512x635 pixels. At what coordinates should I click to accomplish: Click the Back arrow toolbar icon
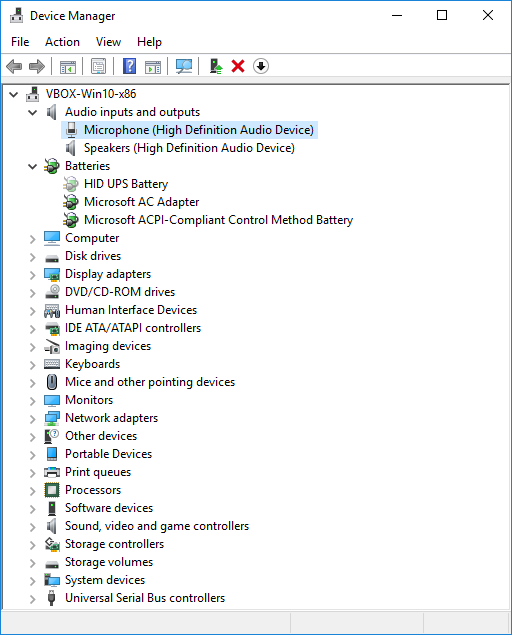pyautogui.click(x=14, y=66)
